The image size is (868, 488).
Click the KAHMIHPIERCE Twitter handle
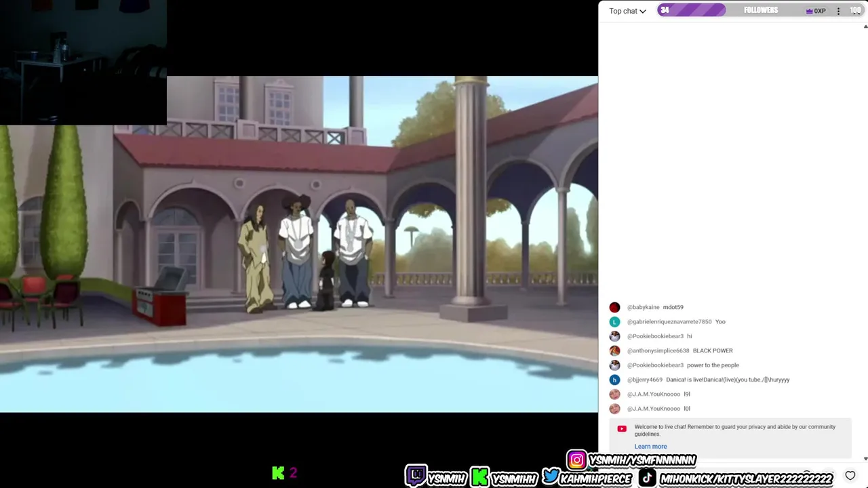pos(596,479)
